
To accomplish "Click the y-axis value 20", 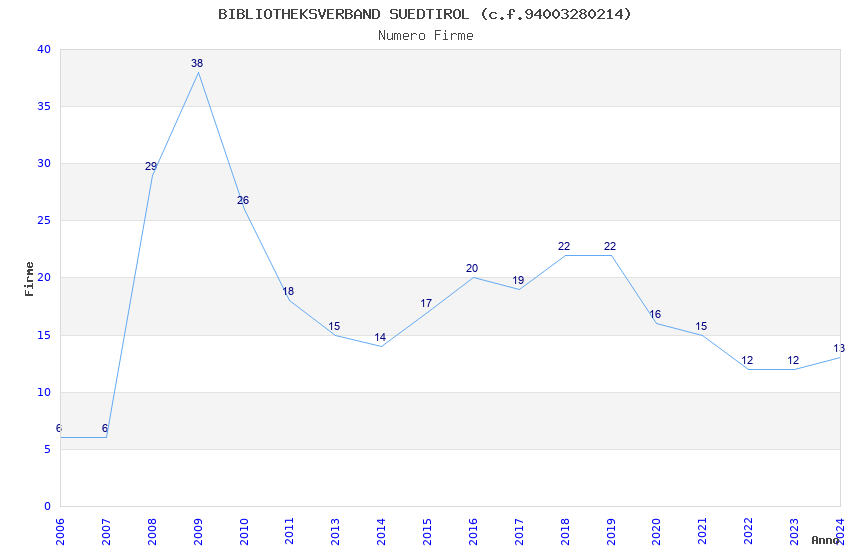I will click(x=44, y=277).
